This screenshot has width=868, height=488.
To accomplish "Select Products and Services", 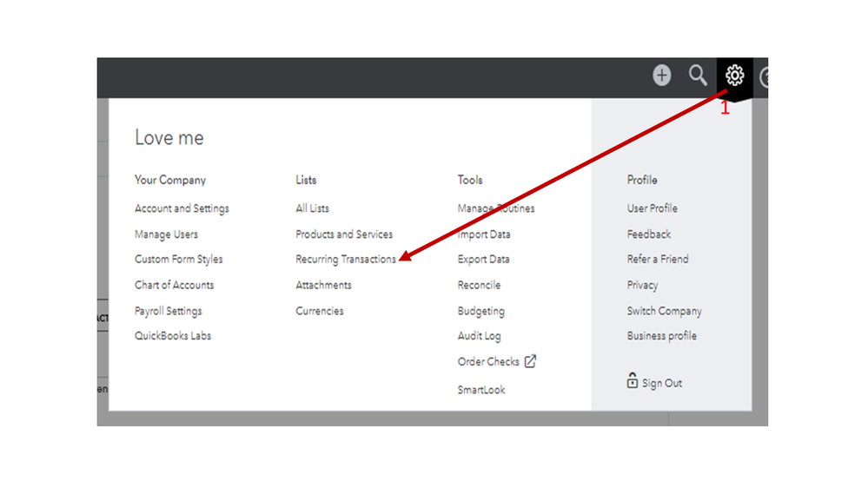I will [x=344, y=234].
